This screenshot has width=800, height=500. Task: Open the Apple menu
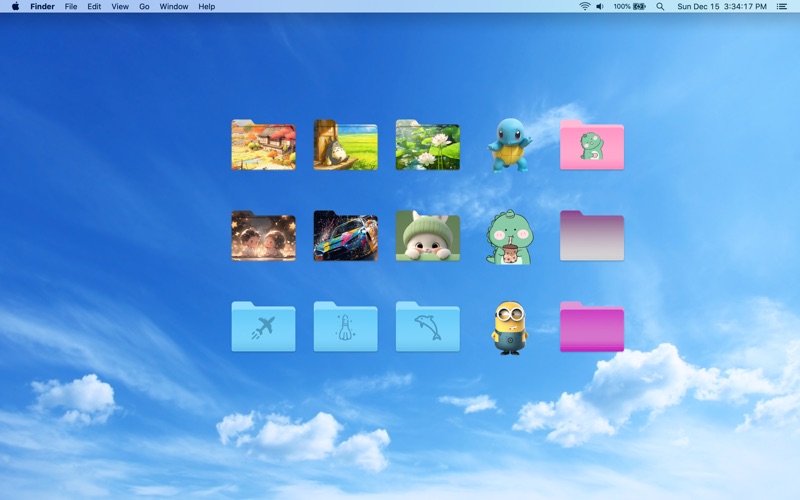(15, 6)
